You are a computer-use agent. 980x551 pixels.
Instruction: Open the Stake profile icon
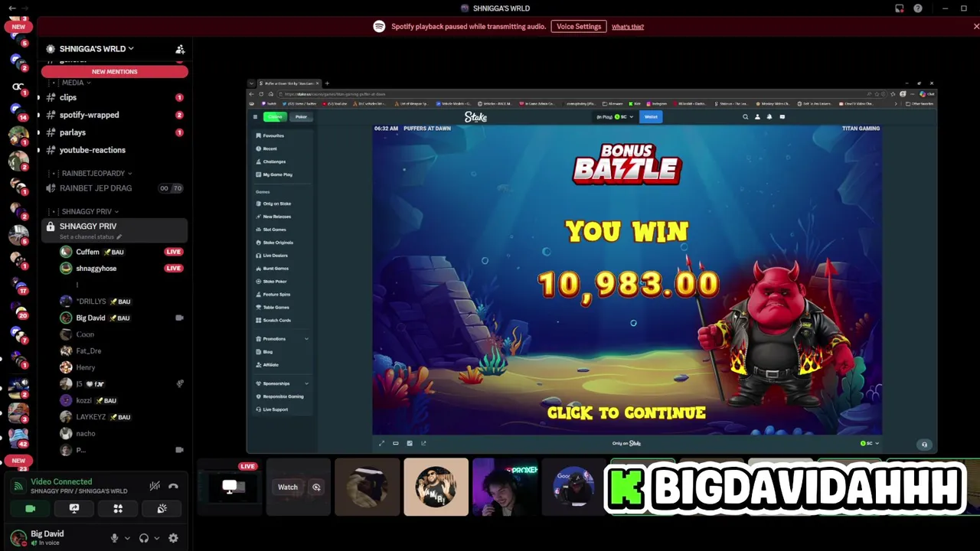coord(757,117)
